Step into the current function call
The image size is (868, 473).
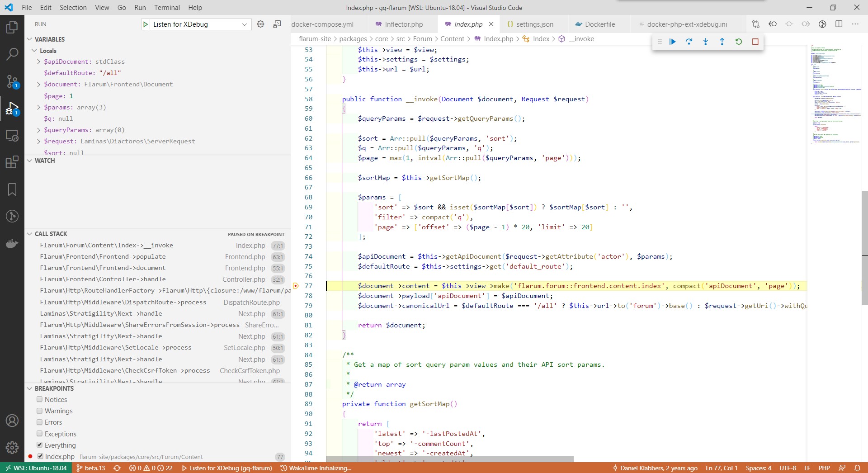tap(705, 42)
